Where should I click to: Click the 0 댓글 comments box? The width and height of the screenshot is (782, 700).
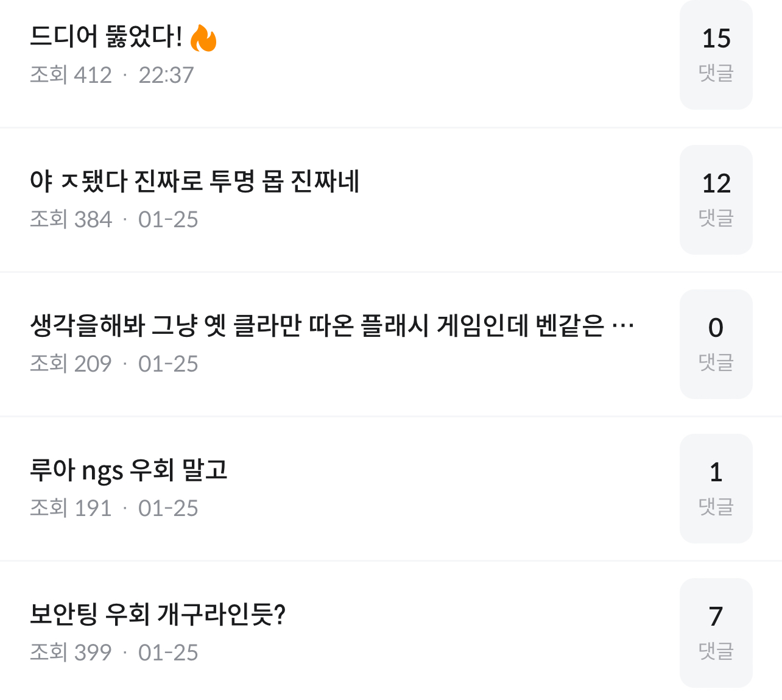click(x=716, y=344)
